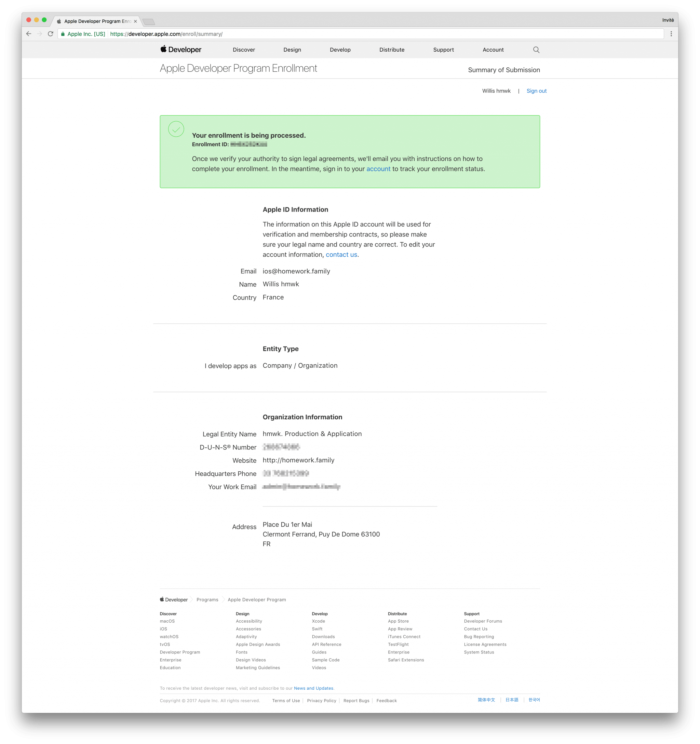Click the contact us link
Viewport: 700px width, 744px height.
pos(341,255)
